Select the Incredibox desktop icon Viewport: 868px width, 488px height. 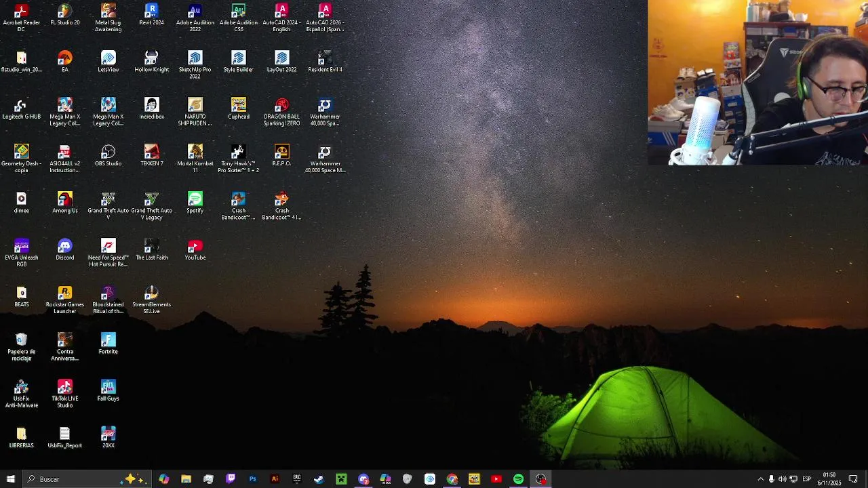(x=152, y=108)
